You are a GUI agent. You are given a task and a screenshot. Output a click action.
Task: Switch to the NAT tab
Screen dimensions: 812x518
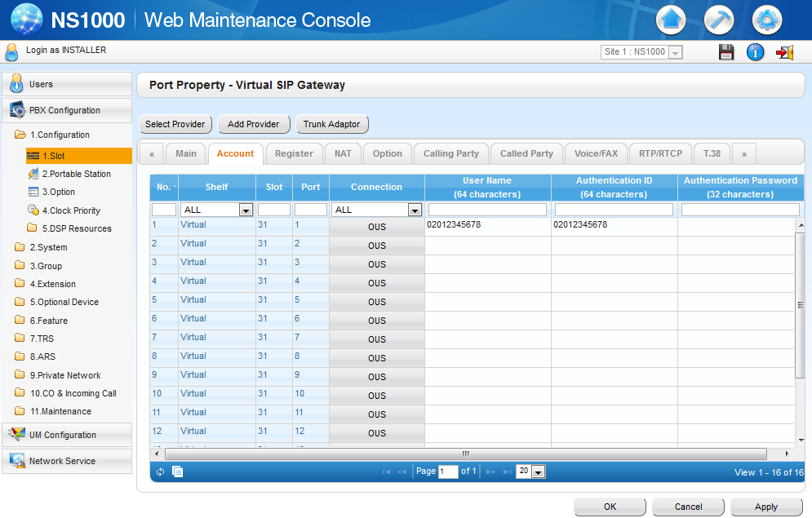343,153
